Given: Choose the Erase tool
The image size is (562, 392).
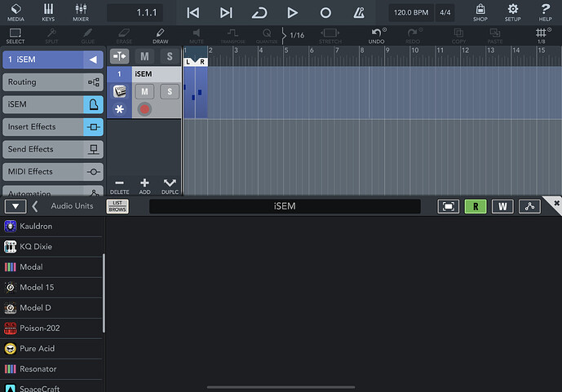Looking at the screenshot, I should (x=124, y=36).
